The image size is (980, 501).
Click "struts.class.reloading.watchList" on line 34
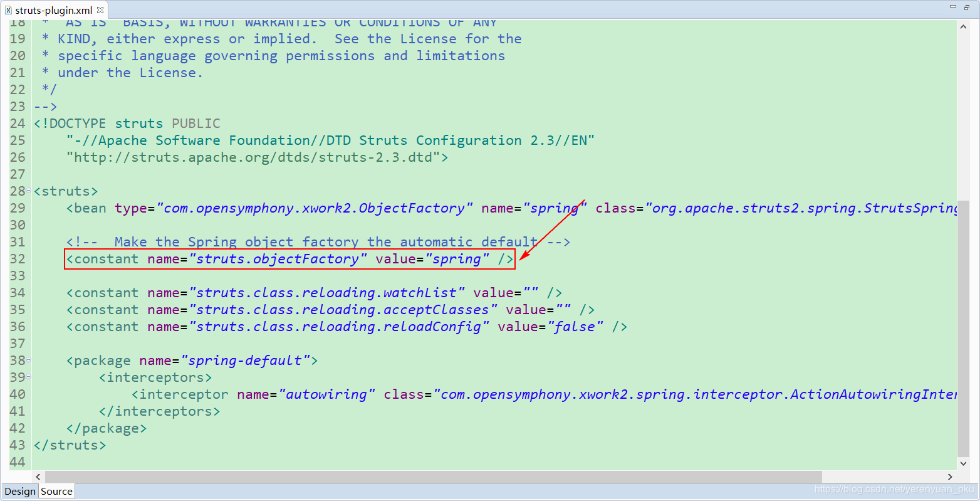coord(326,293)
